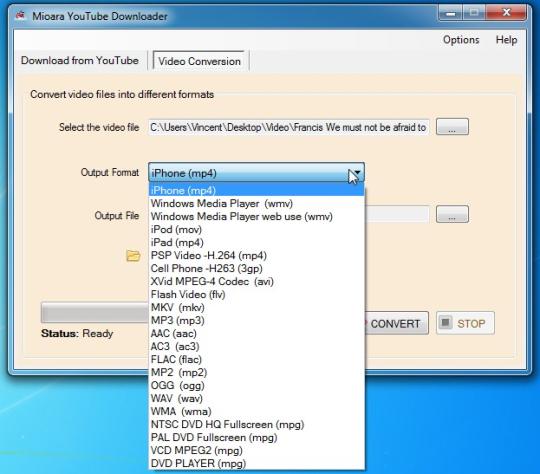The height and width of the screenshot is (474, 540).
Task: Choose Windows Media Player (wmv) format
Action: tap(257, 203)
